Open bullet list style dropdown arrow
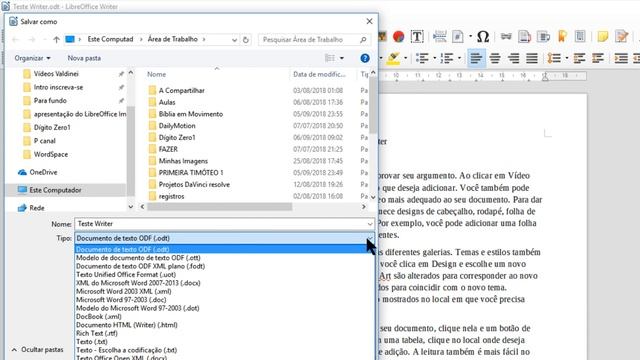Image resolution: width=640 pixels, height=360 pixels. [x=434, y=58]
